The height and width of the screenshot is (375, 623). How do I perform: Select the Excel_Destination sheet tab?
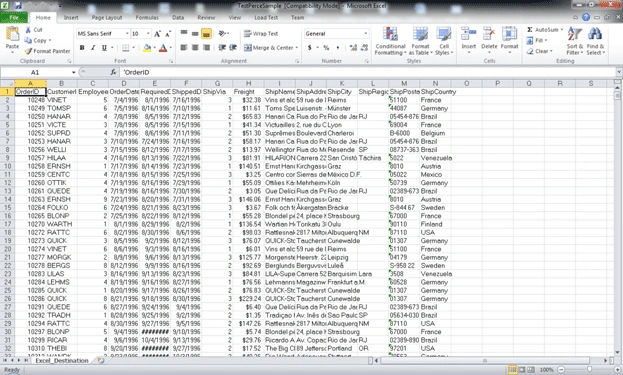coord(62,360)
